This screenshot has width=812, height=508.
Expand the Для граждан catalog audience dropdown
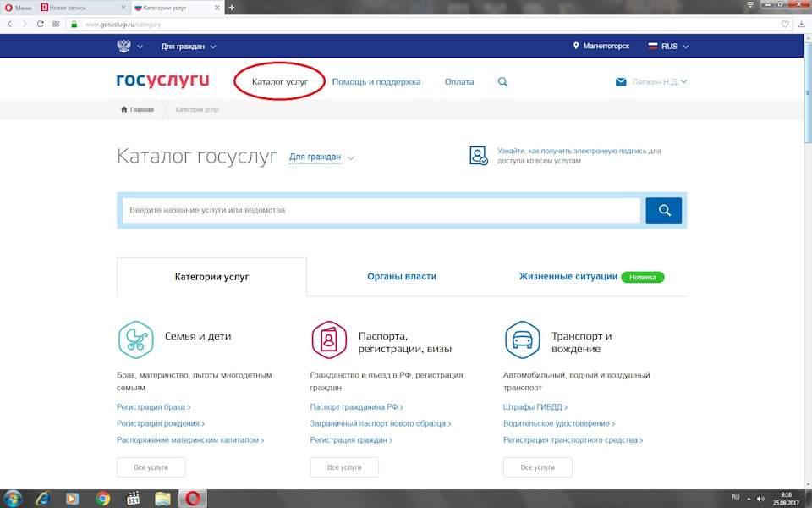[x=321, y=157]
